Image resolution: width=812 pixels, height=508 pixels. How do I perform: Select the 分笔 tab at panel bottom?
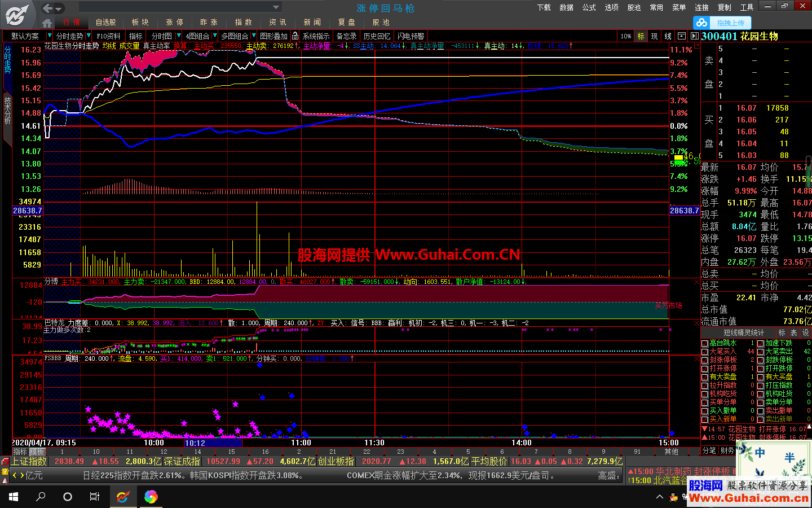click(709, 450)
